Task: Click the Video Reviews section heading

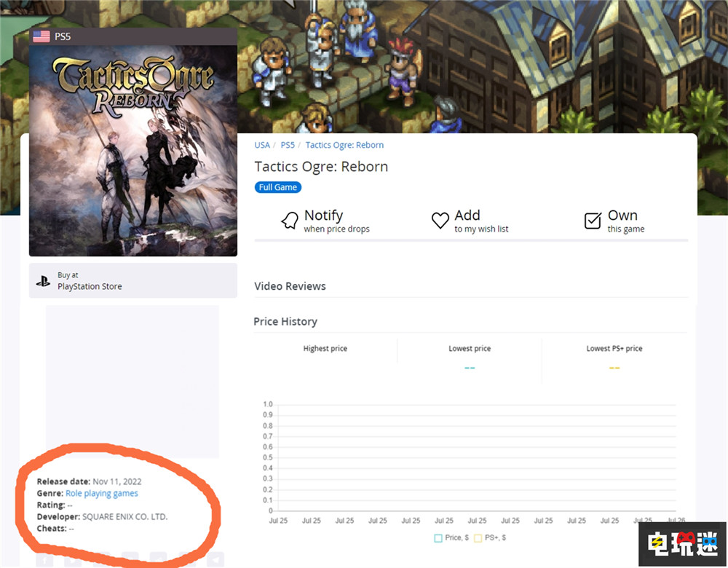Action: [x=290, y=286]
